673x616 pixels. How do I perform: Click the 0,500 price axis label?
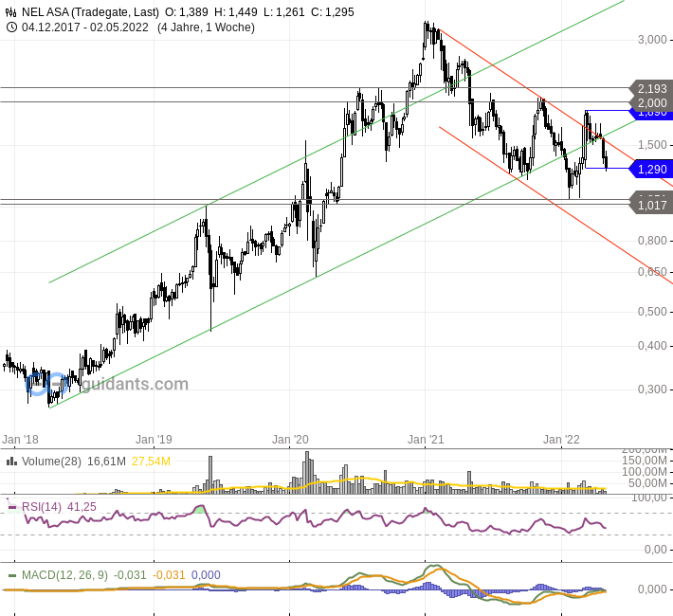652,312
